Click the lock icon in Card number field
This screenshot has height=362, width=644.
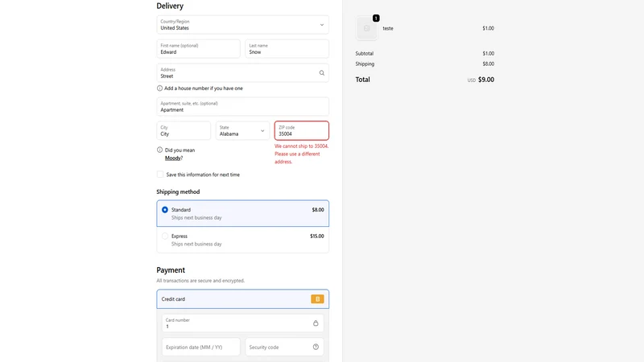coord(316,323)
